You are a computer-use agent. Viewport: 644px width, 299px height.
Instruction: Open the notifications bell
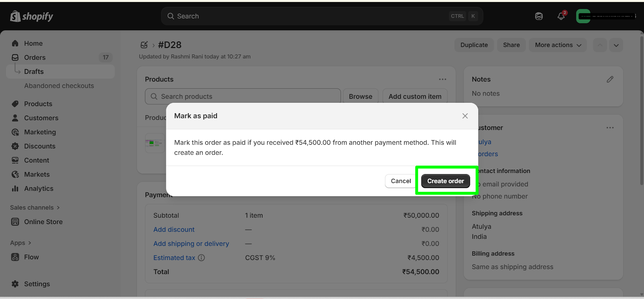[x=561, y=16]
